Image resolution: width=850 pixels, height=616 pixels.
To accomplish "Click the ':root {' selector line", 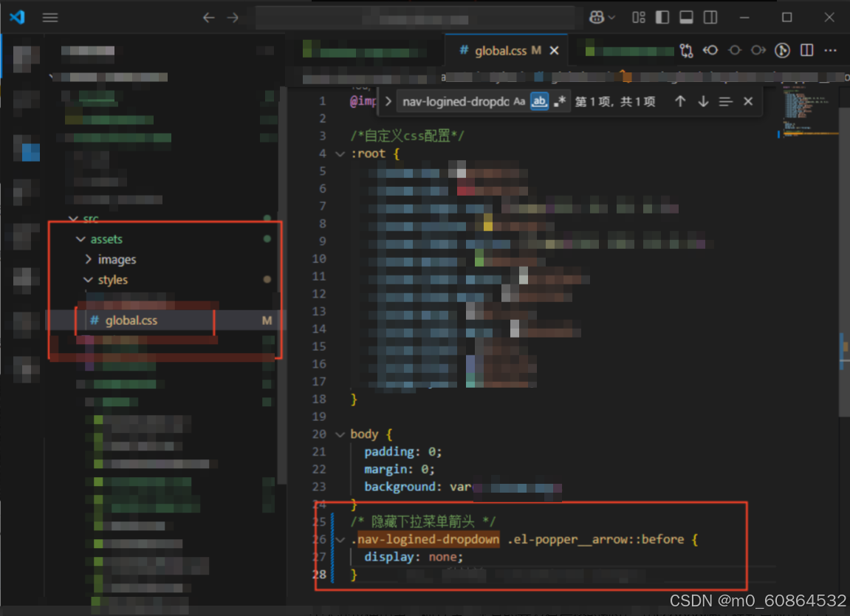I will 375,154.
